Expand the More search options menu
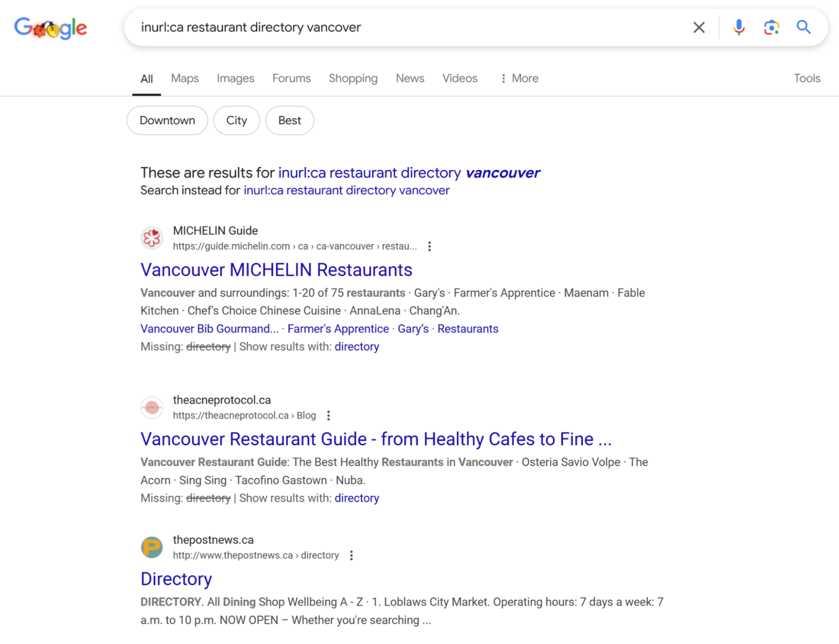The height and width of the screenshot is (644, 839). coord(519,78)
